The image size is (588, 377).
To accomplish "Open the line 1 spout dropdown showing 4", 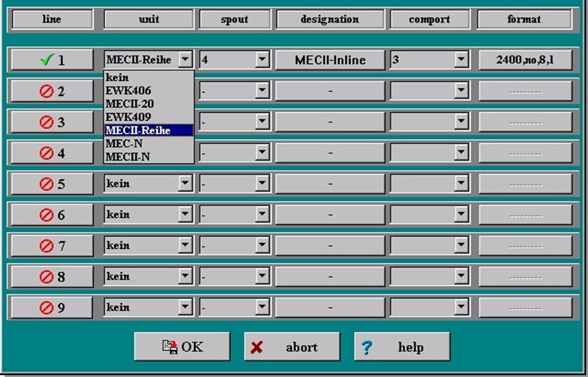I will point(262,59).
